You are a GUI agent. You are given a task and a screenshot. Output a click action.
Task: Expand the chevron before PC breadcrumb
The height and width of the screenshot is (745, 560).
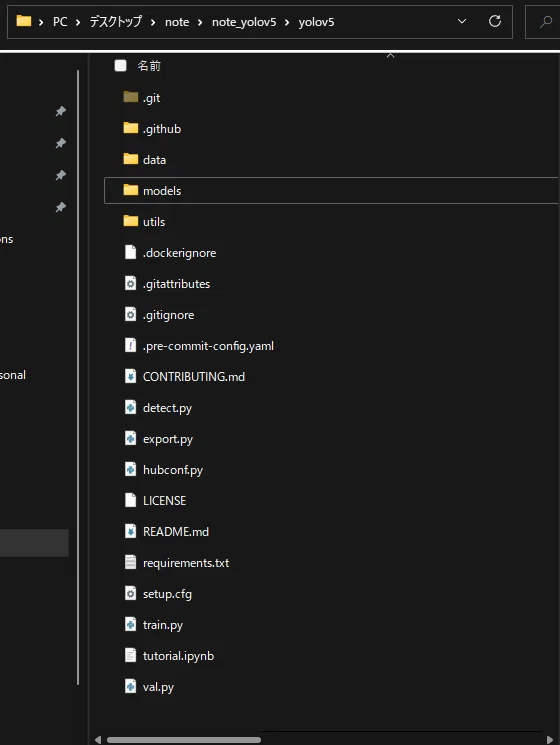pyautogui.click(x=41, y=22)
